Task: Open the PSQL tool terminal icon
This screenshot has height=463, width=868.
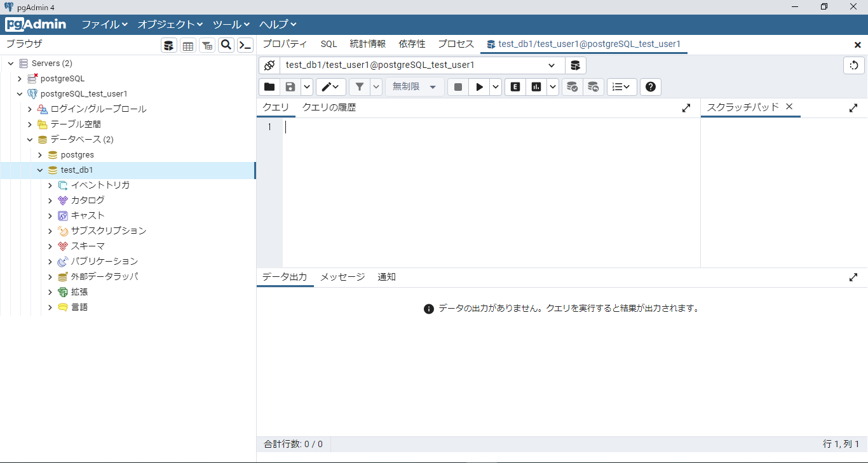Action: point(245,45)
